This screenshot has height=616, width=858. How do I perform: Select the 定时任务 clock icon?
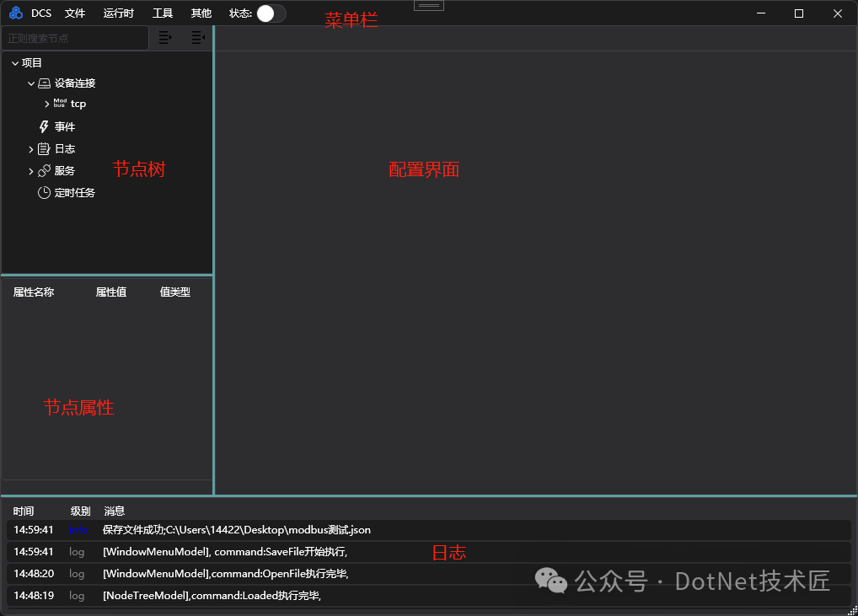(x=43, y=191)
